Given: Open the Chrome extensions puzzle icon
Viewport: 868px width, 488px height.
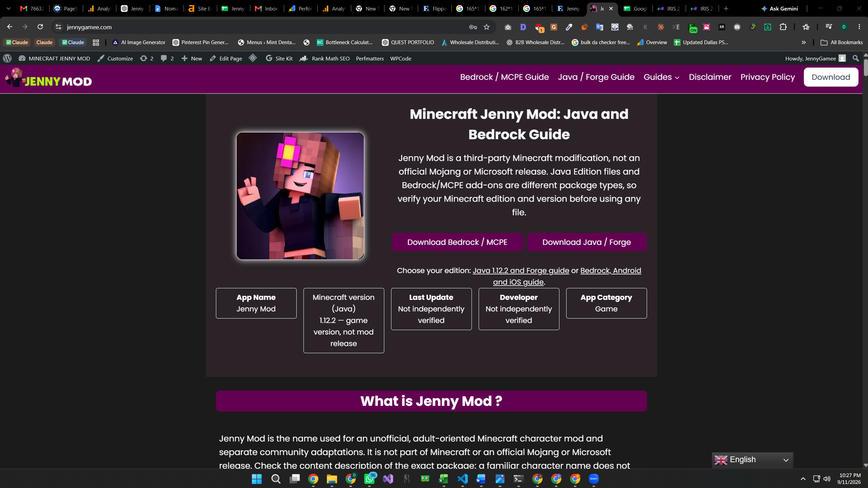Looking at the screenshot, I should pyautogui.click(x=783, y=27).
